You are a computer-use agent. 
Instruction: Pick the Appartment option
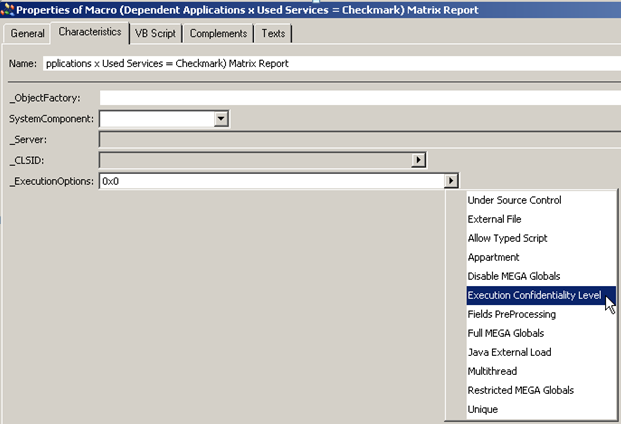point(494,257)
